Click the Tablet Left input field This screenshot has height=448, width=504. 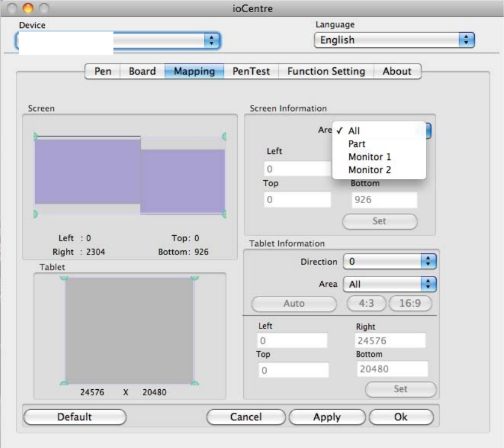pos(292,340)
